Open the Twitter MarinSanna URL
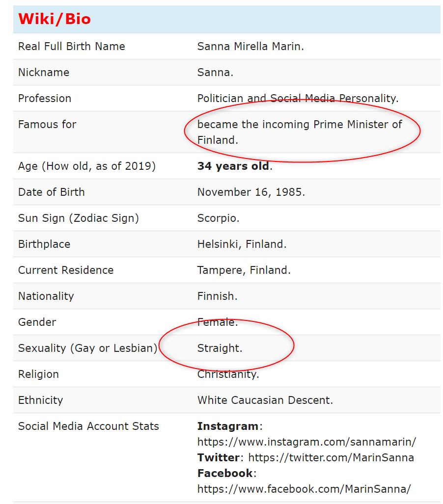Image resolution: width=443 pixels, height=504 pixels. 331,457
